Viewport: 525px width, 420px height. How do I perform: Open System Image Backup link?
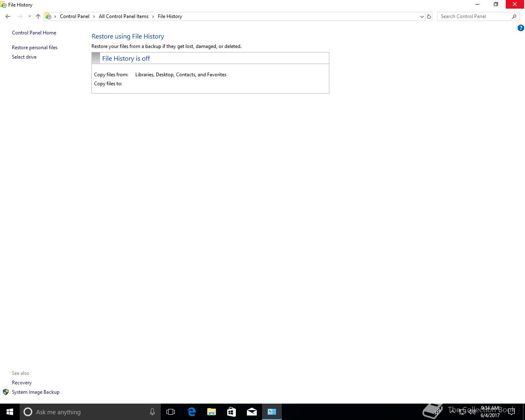click(36, 392)
